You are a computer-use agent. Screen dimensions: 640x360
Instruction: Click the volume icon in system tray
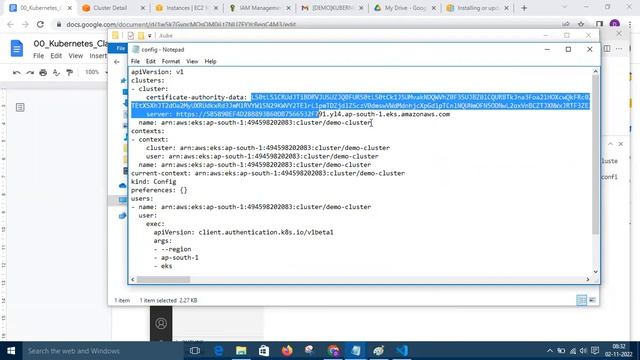coord(583,351)
